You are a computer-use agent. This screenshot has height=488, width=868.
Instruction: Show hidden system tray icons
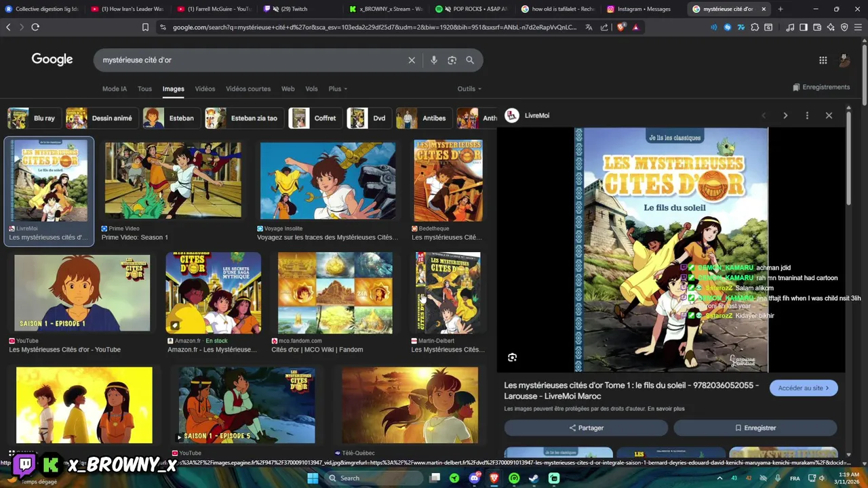[719, 478]
